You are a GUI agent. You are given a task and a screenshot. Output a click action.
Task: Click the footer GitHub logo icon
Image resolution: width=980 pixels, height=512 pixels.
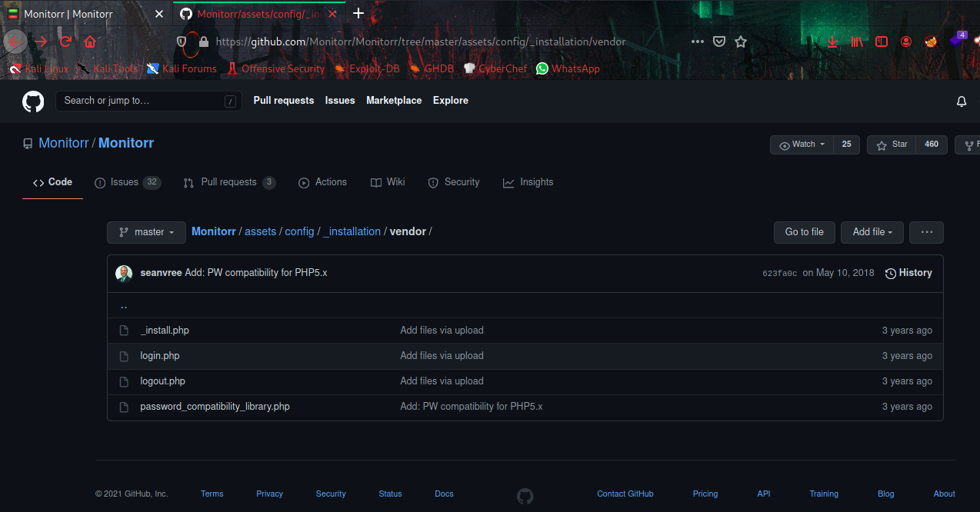click(525, 496)
